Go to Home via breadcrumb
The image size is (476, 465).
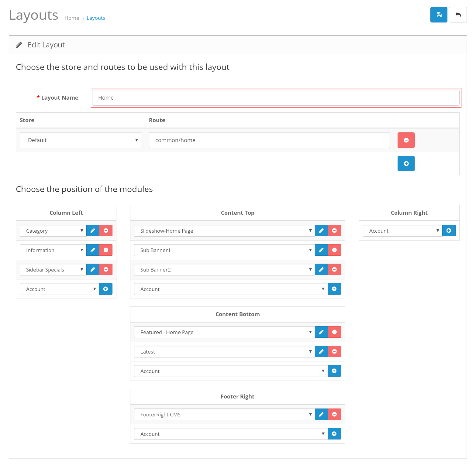(x=72, y=18)
